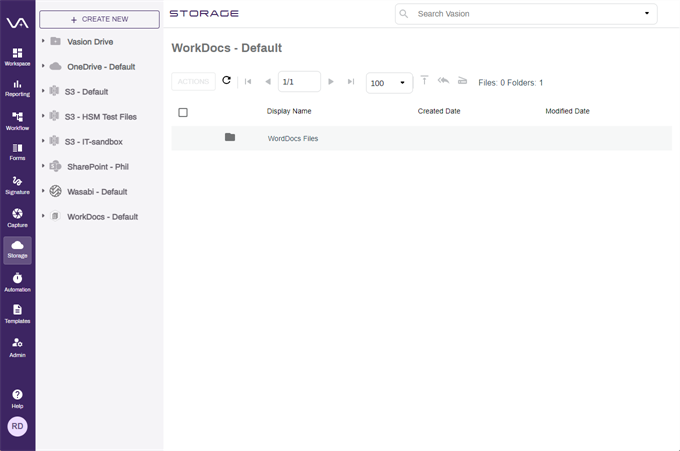
Task: Select S3 - HSM Test Files in tree
Action: [101, 117]
